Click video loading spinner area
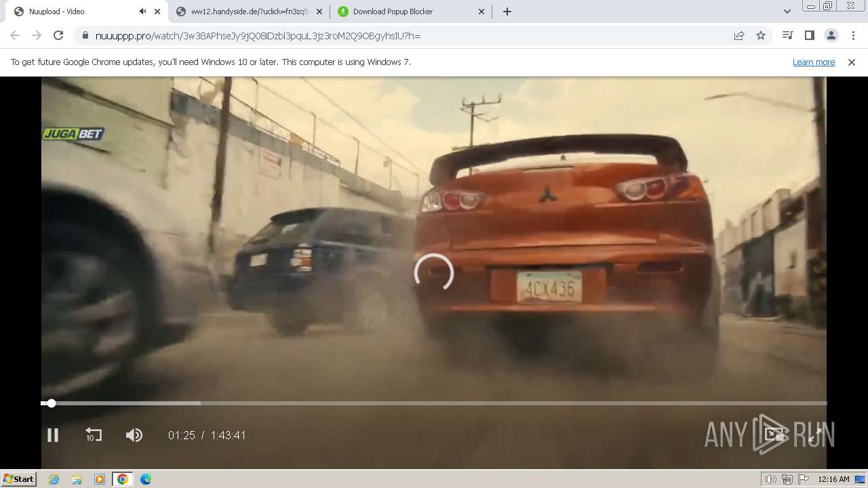 (x=434, y=272)
